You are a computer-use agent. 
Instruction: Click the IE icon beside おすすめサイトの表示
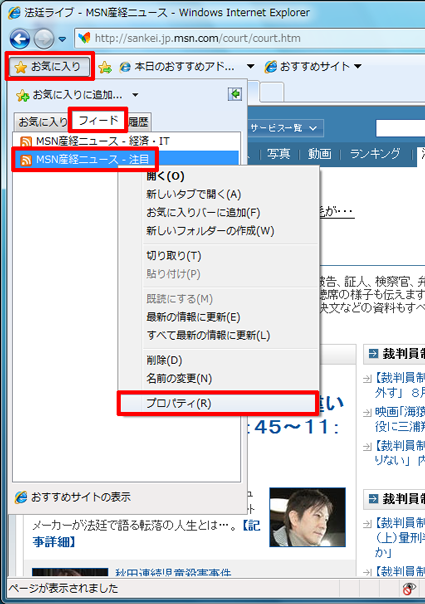click(21, 497)
